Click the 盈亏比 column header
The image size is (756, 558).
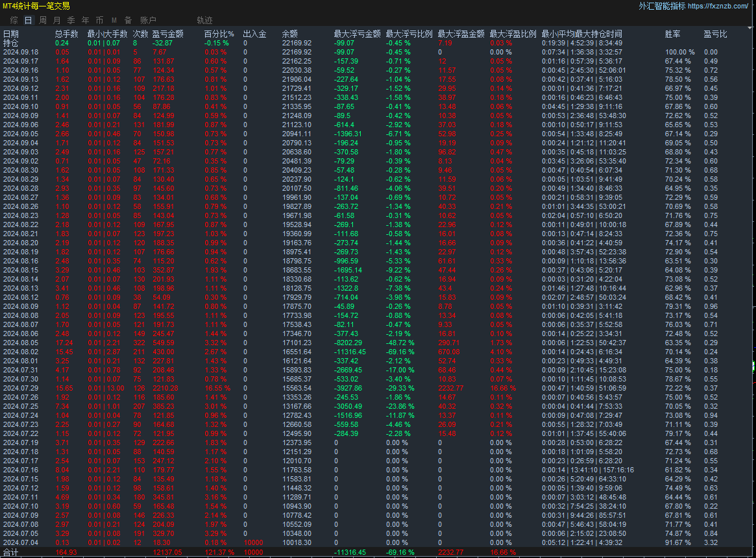click(715, 34)
